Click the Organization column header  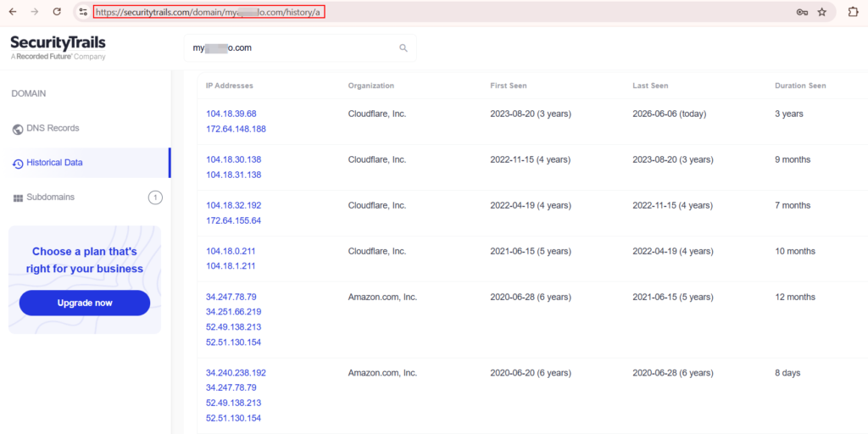click(371, 86)
